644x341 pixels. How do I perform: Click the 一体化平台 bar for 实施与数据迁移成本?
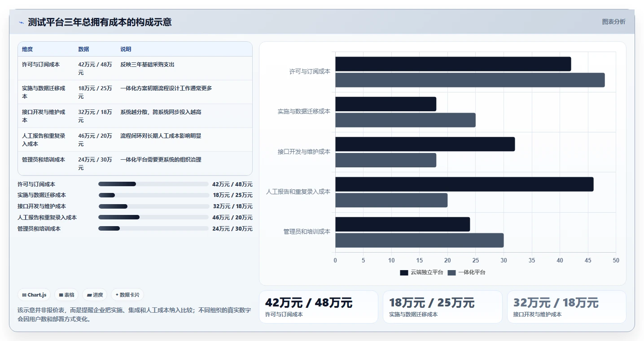tap(405, 120)
